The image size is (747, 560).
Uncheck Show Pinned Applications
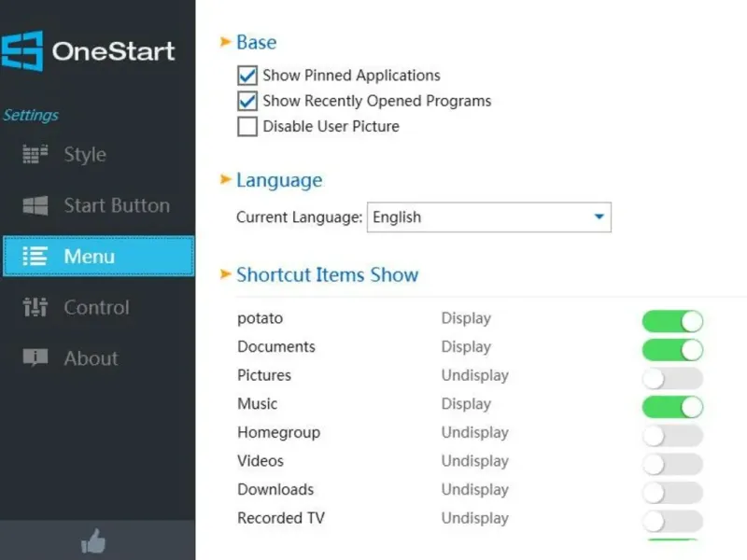point(247,76)
